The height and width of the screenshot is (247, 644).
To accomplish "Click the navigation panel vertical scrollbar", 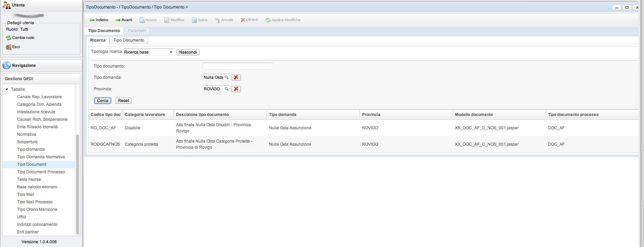I will tap(78, 184).
